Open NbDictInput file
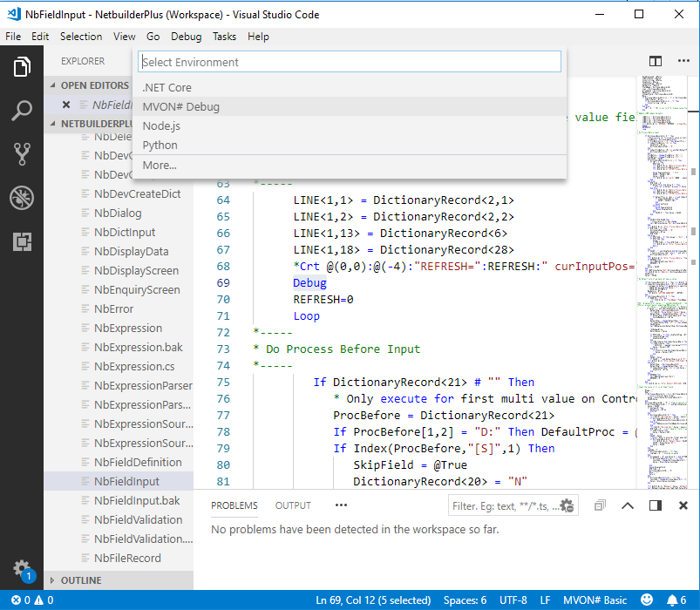The height and width of the screenshot is (610, 700). [x=119, y=232]
